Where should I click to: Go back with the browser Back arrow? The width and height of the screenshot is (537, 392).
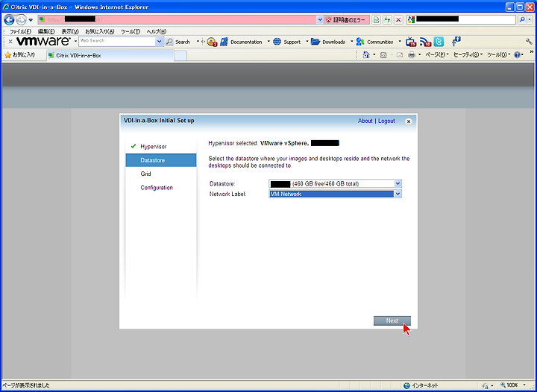point(9,19)
